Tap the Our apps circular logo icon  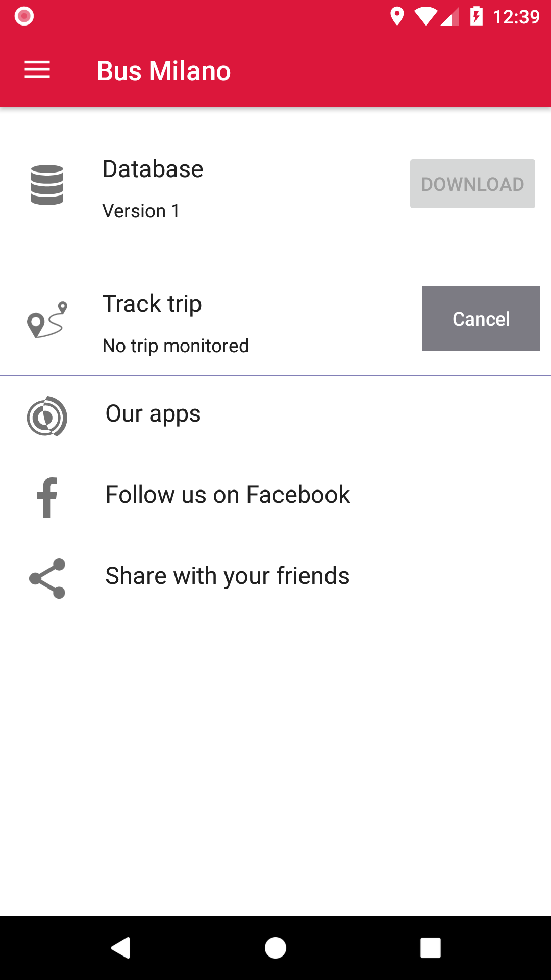[47, 416]
